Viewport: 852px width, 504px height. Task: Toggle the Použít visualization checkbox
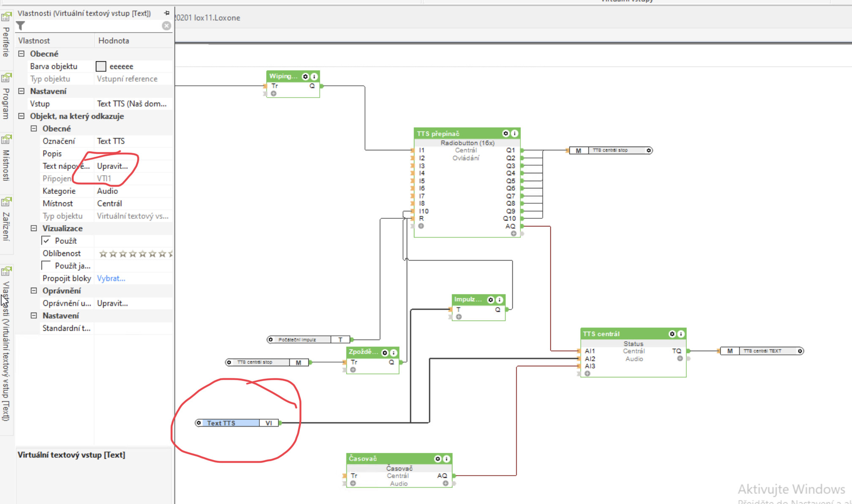click(x=46, y=241)
